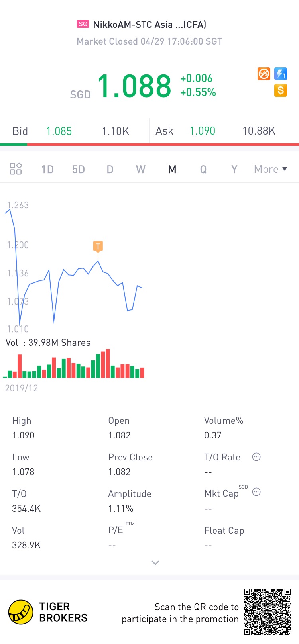Tap the pink SG market badge
This screenshot has width=299, height=644.
pos(83,24)
